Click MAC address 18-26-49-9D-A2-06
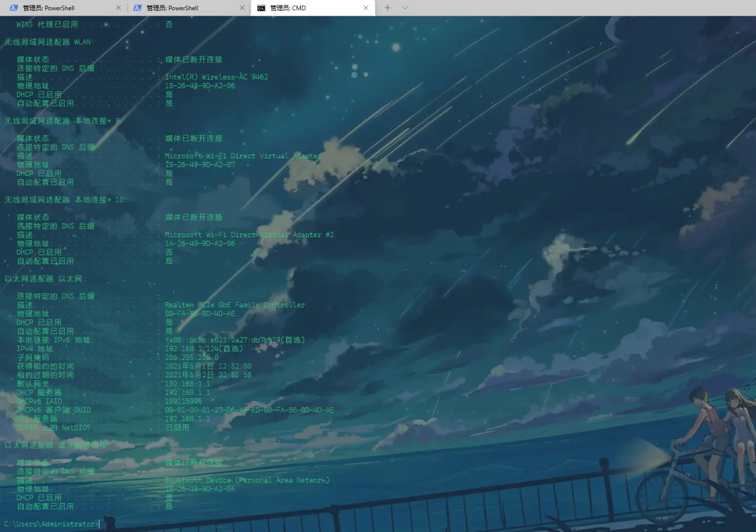756x532 pixels. tap(200, 86)
